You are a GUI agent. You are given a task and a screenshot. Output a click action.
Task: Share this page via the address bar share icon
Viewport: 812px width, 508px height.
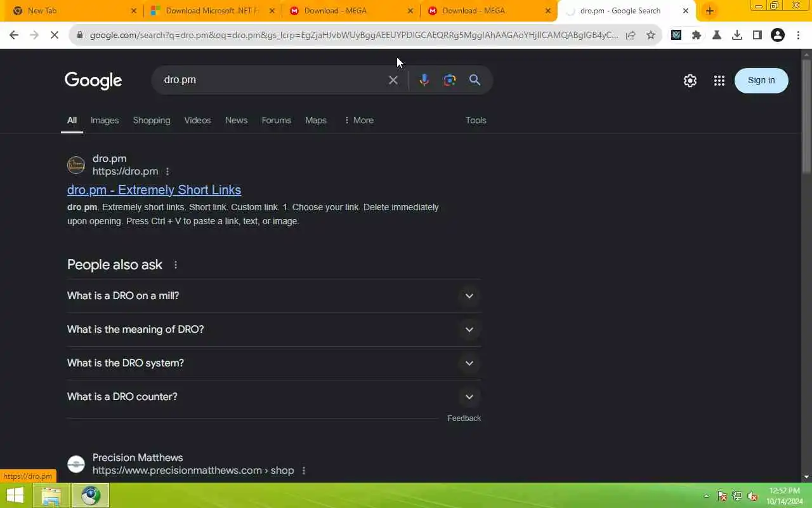(x=631, y=36)
